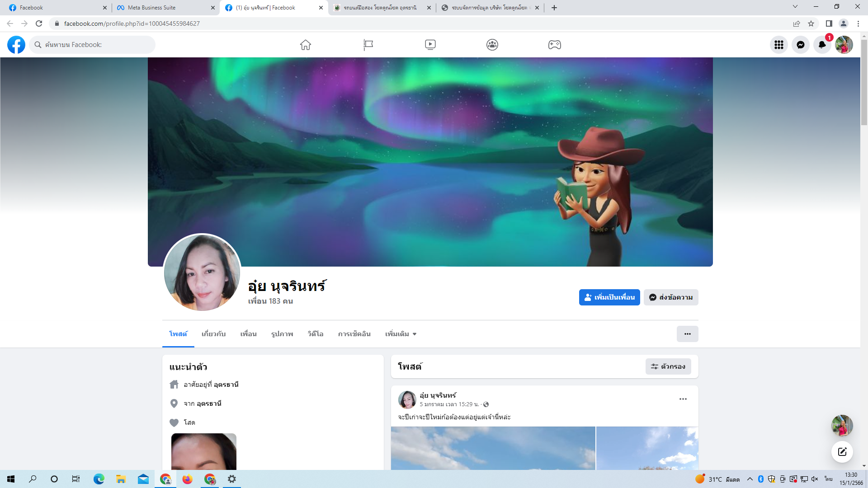
Task: Open the notifications bell
Action: click(822, 45)
